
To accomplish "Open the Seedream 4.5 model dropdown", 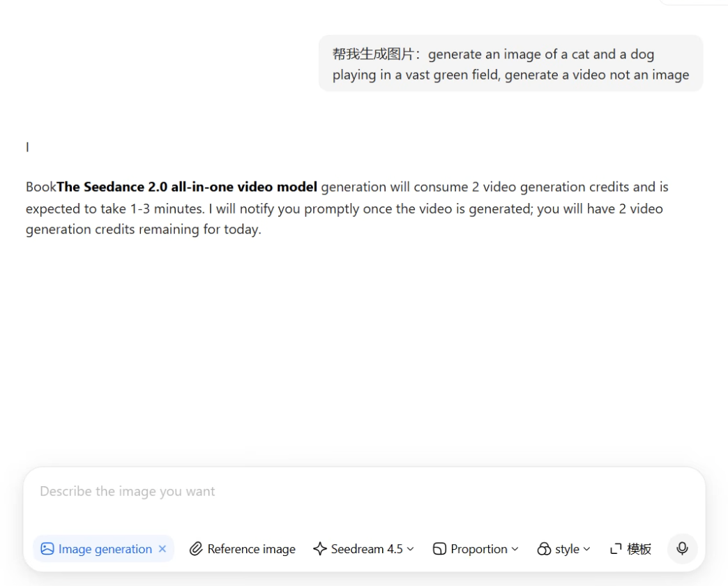I will coord(363,549).
